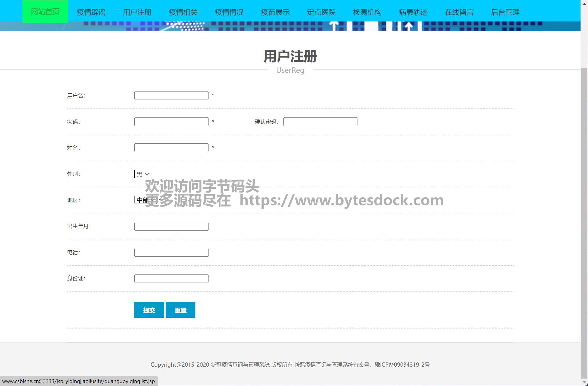
Task: Expand the 性别 gender dropdown
Action: tap(143, 174)
